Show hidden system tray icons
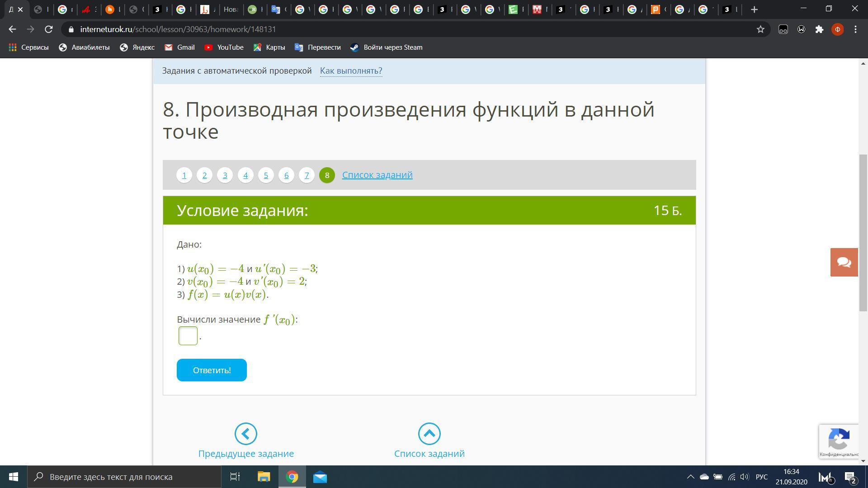 click(x=690, y=477)
